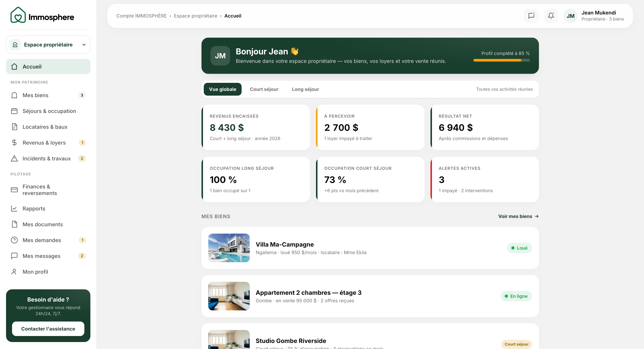Open the Jean Mukendi user account menu
Screen dimensions: 644x349
[594, 16]
